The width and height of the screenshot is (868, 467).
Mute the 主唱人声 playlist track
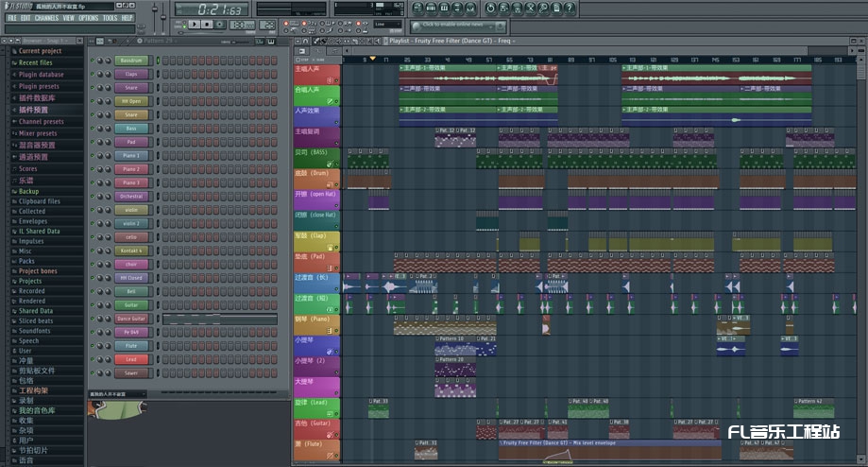(x=336, y=80)
